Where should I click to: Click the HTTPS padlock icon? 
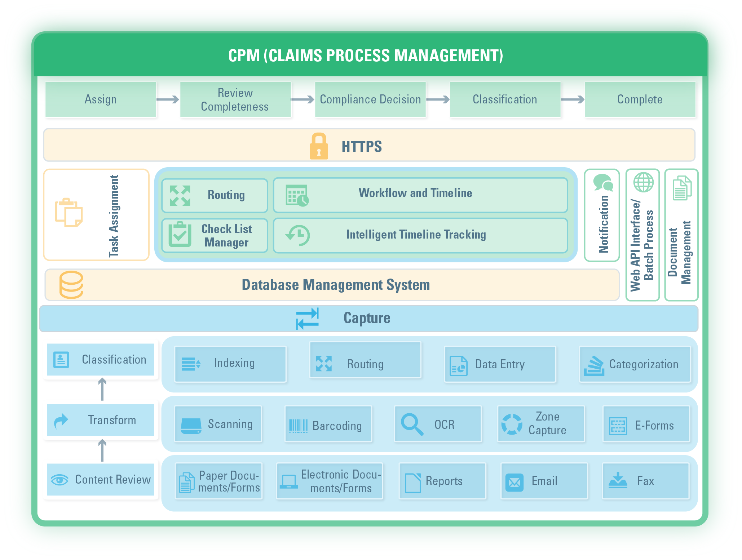(x=319, y=146)
